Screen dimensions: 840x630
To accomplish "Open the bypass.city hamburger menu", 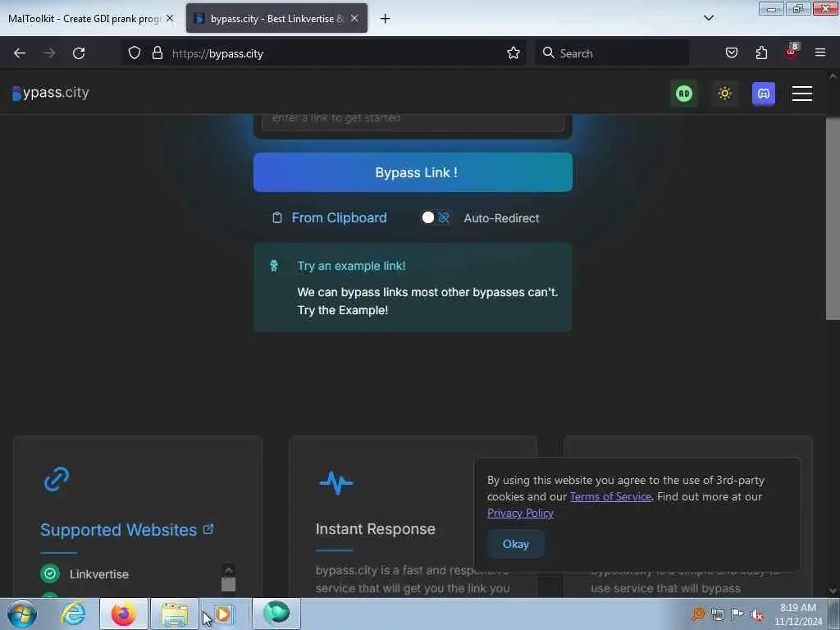I will [x=802, y=94].
